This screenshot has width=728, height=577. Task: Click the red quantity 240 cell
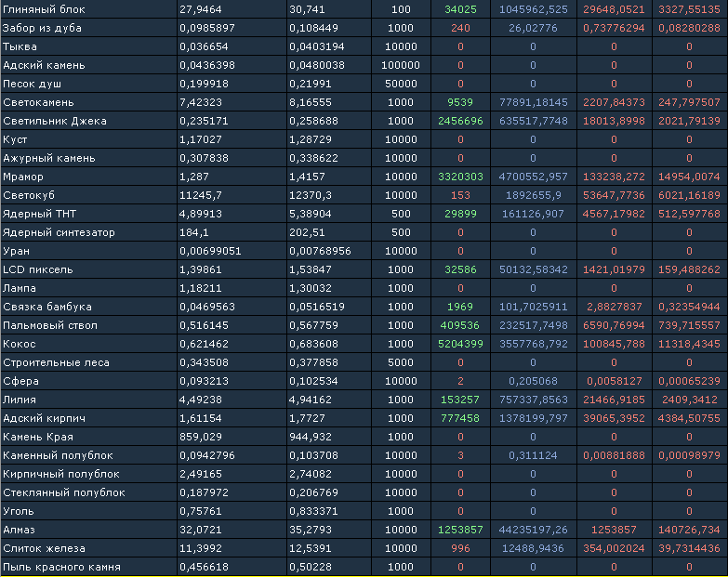point(460,28)
